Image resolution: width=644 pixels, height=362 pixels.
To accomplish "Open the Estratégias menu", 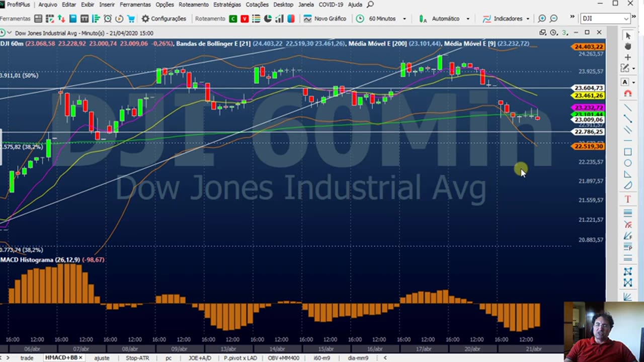I will coord(227,5).
